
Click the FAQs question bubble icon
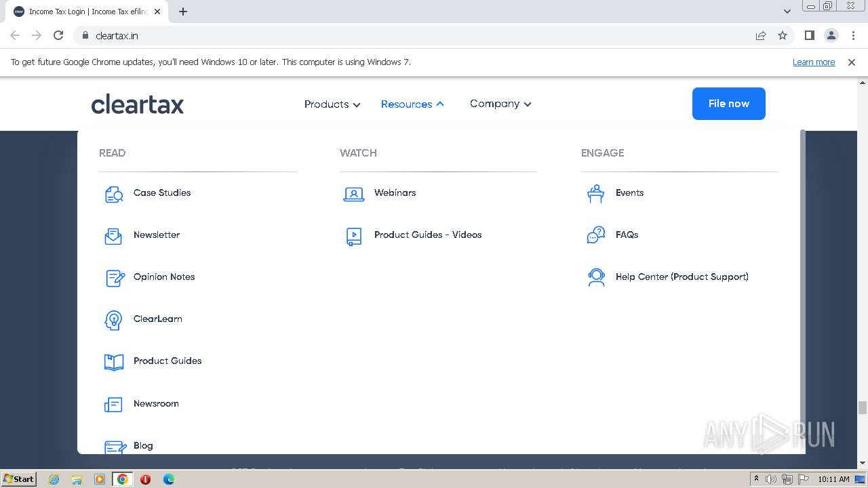[x=595, y=235]
